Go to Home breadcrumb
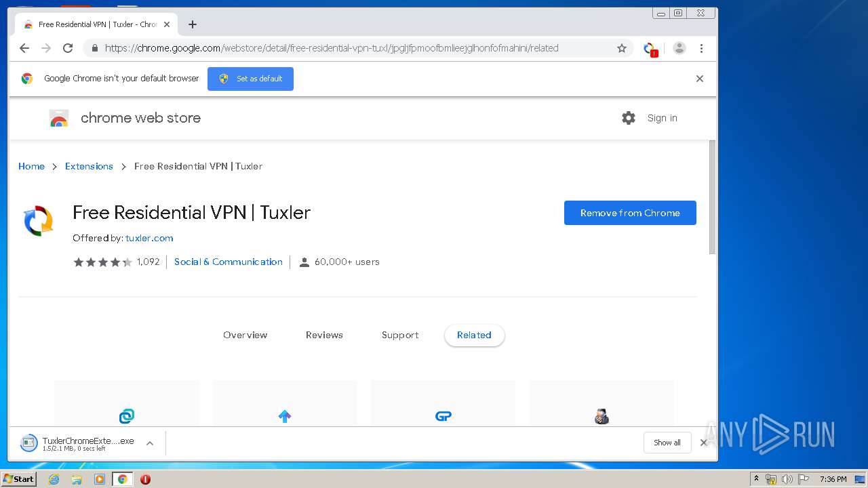 point(31,166)
